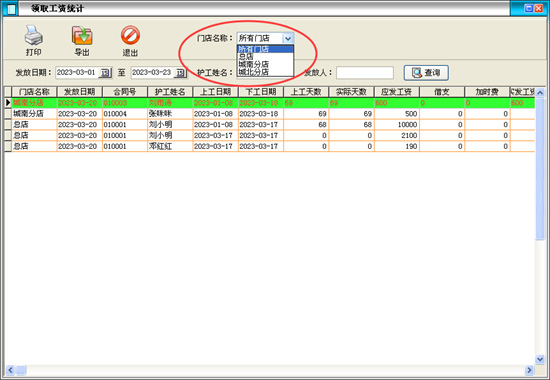Close the 领取工资统计 window
This screenshot has height=380, width=550.
(538, 8)
